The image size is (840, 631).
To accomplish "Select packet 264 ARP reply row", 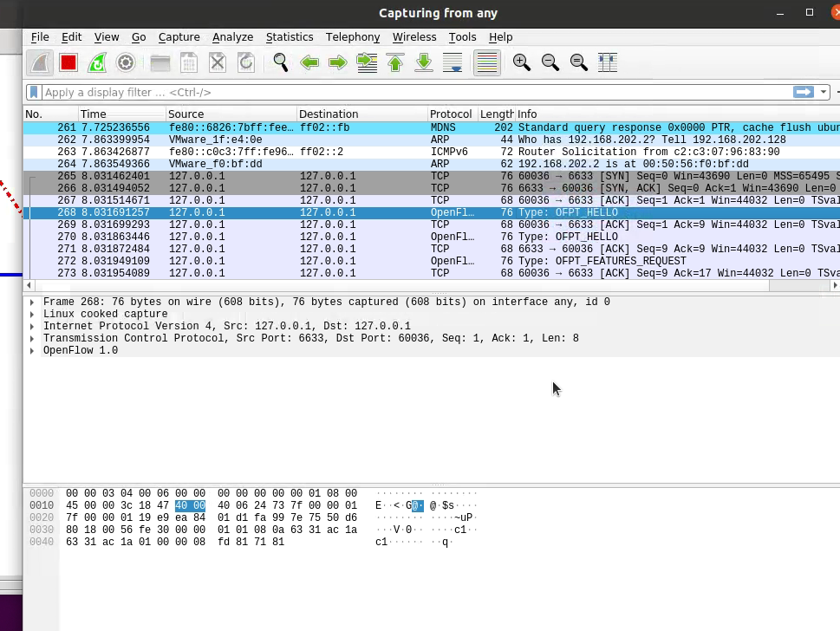I will tap(431, 164).
